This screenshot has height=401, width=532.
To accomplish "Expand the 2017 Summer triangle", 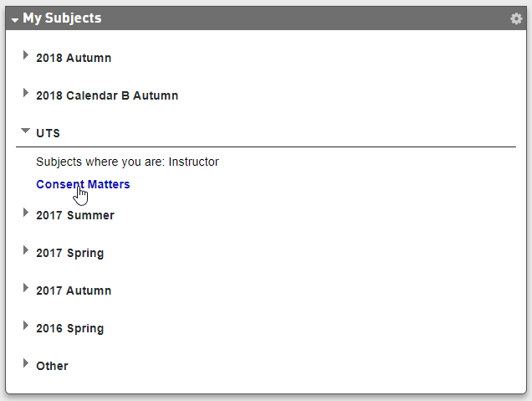I will tap(26, 213).
